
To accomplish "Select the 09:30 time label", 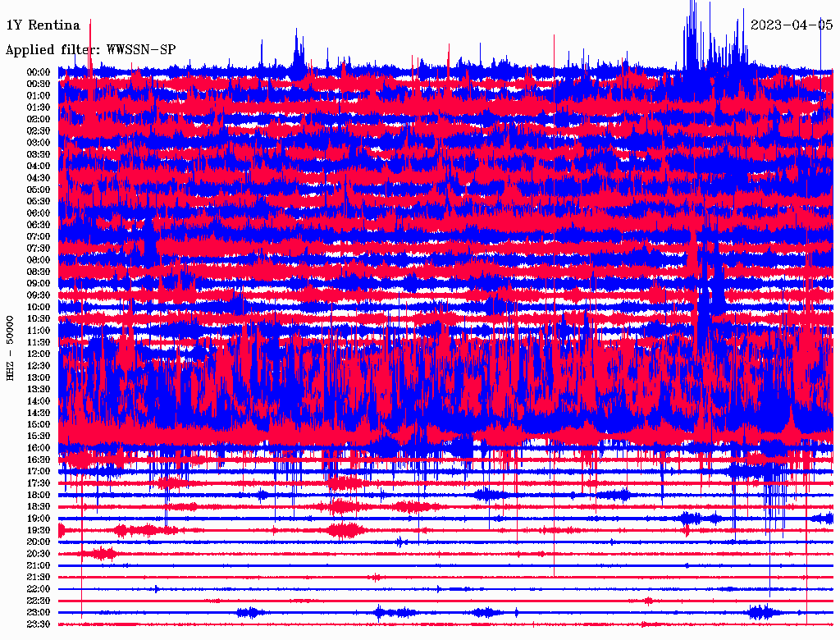I will coord(39,295).
